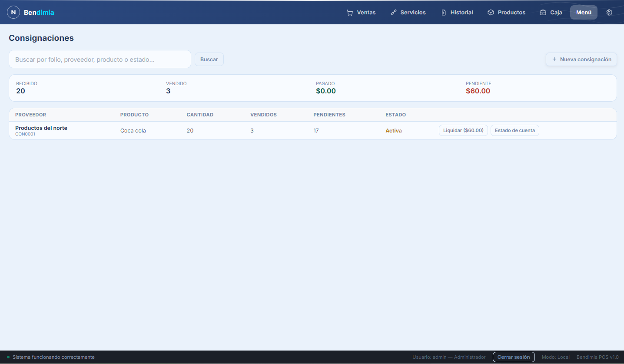The width and height of the screenshot is (624, 364).
Task: Click Liquidar ($60.00) for Productos del norte
Action: pyautogui.click(x=463, y=130)
